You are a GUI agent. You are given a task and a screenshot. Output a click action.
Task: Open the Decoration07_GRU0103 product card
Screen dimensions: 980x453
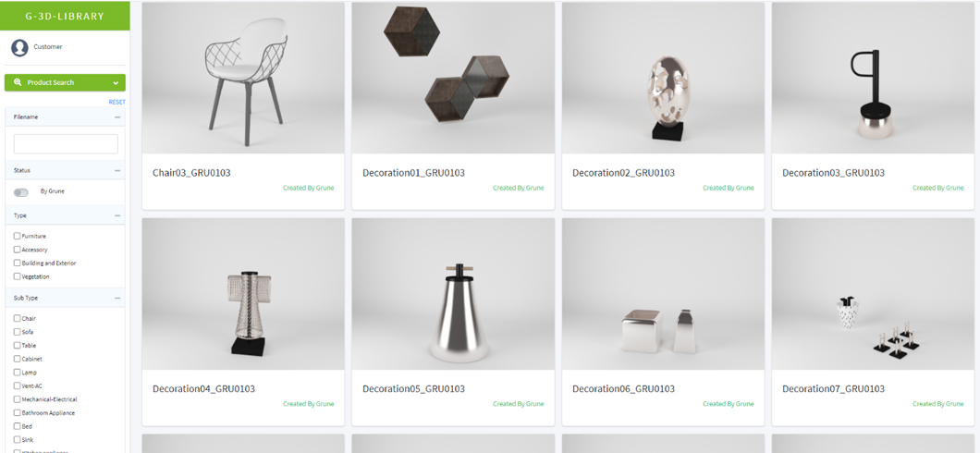click(x=873, y=322)
